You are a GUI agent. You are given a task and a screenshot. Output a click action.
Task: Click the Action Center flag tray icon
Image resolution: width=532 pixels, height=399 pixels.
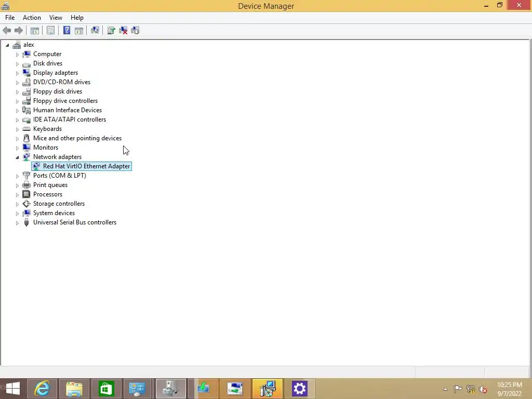click(x=458, y=389)
